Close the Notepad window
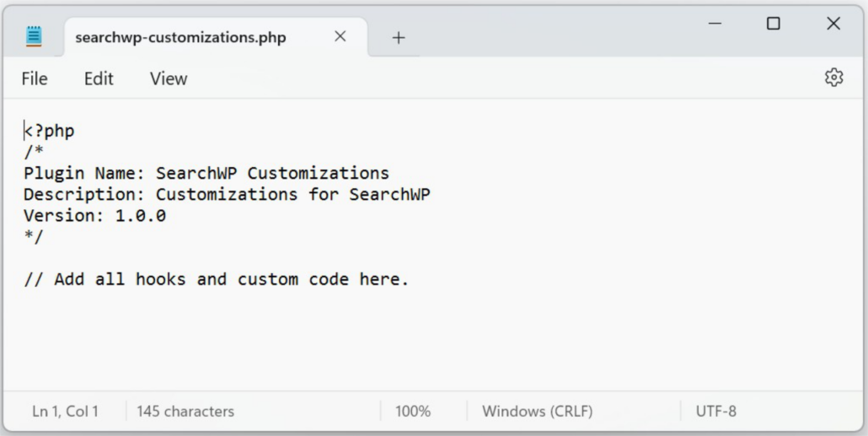The image size is (868, 436). pyautogui.click(x=833, y=24)
